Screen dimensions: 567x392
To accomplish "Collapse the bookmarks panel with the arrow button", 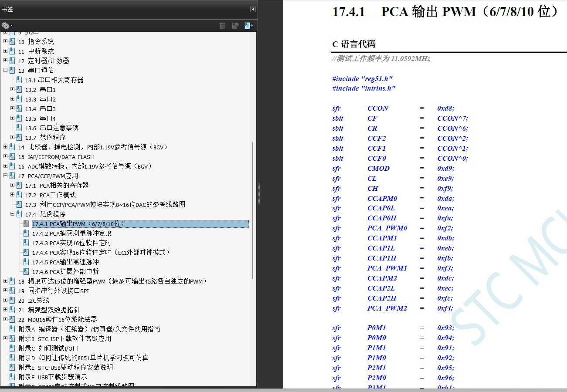I will tap(253, 9).
